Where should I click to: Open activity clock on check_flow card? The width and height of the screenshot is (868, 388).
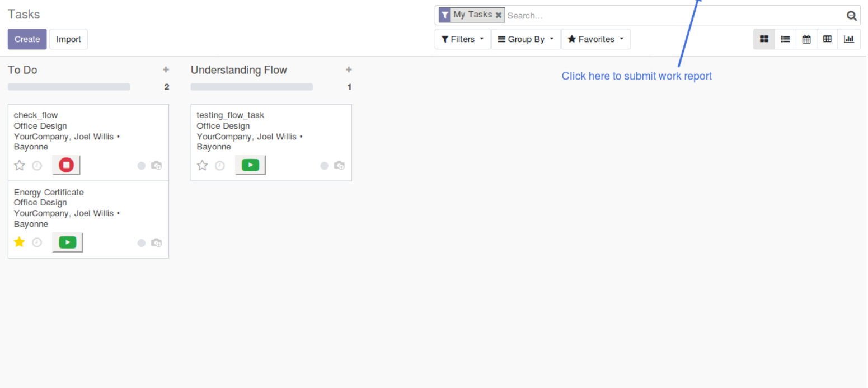click(x=37, y=166)
